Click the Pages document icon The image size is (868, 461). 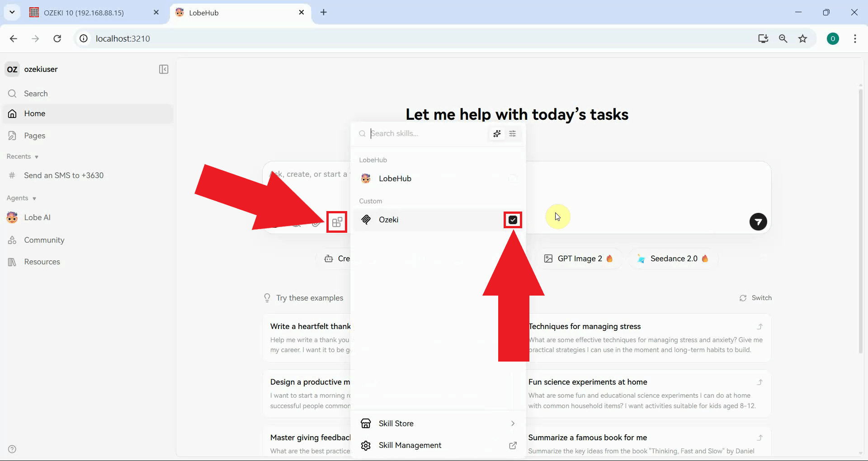(x=12, y=136)
